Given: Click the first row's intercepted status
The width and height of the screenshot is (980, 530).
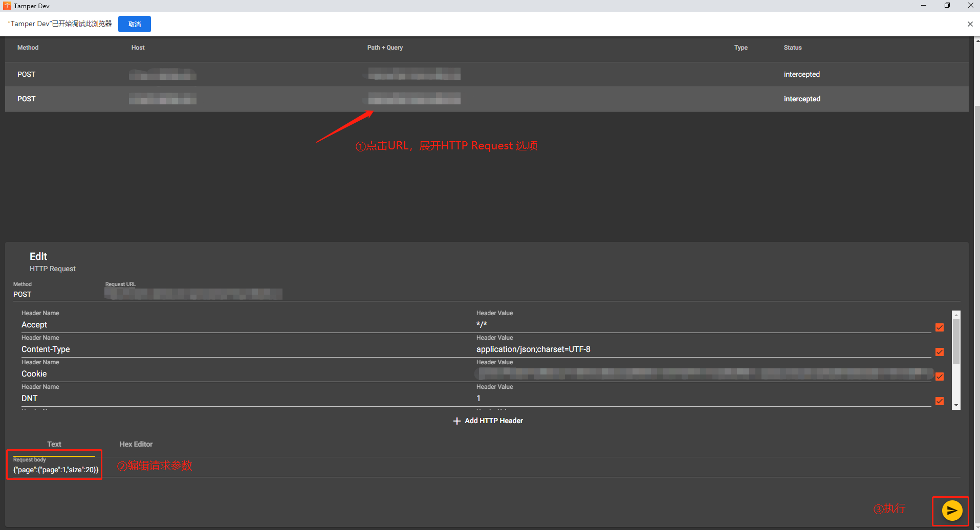Looking at the screenshot, I should point(802,75).
